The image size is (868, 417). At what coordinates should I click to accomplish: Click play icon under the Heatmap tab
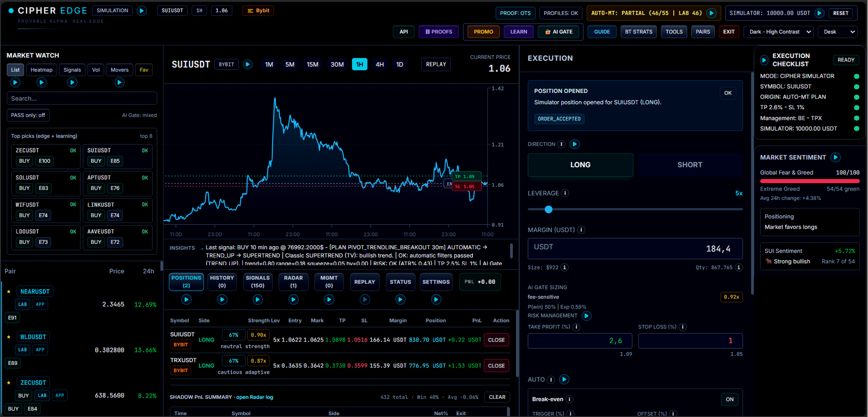[42, 82]
